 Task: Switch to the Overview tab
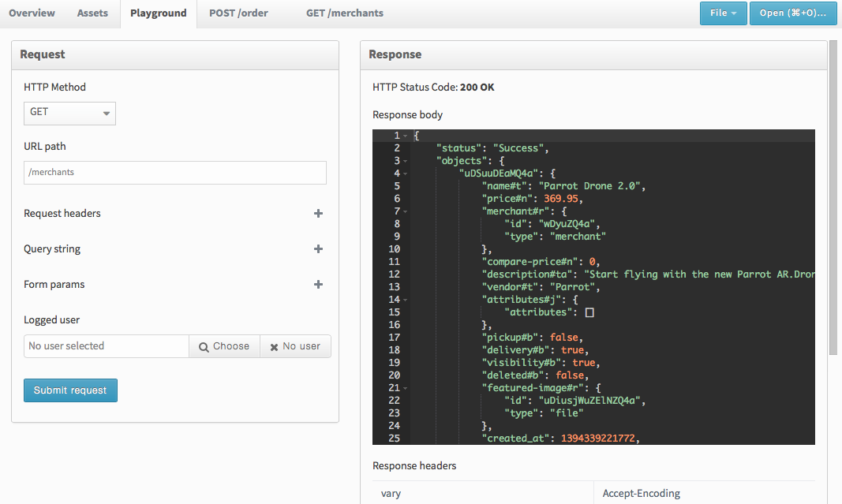(32, 13)
